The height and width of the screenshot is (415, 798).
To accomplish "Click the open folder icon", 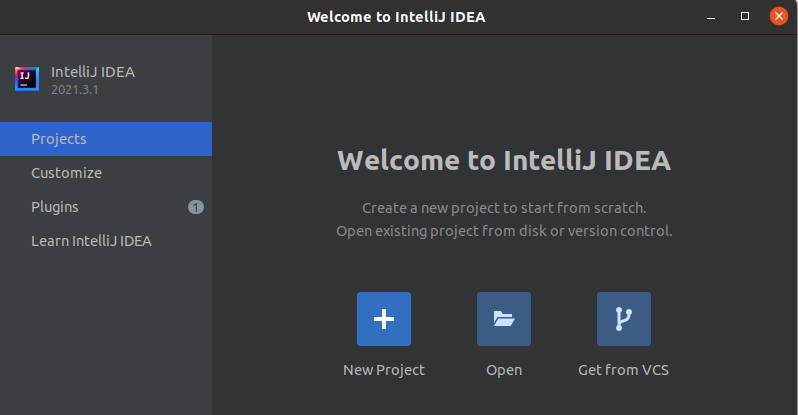I will click(x=503, y=319).
